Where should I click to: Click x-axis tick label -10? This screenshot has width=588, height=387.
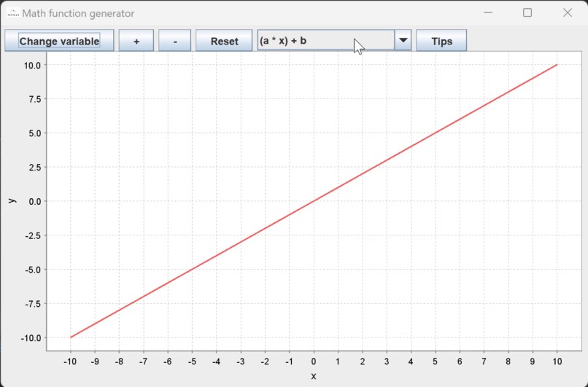(70, 361)
